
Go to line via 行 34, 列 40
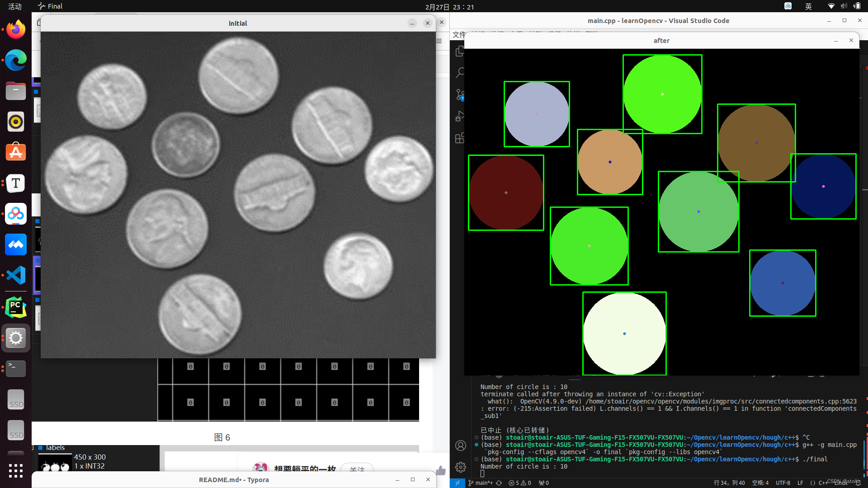[729, 483]
